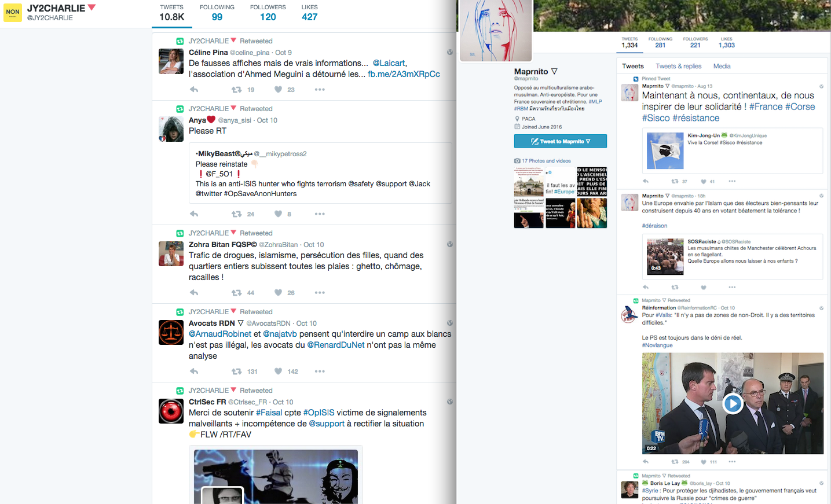The height and width of the screenshot is (504, 831).
Task: Click the camera icon beside 17 Photos and videos
Action: (x=517, y=161)
